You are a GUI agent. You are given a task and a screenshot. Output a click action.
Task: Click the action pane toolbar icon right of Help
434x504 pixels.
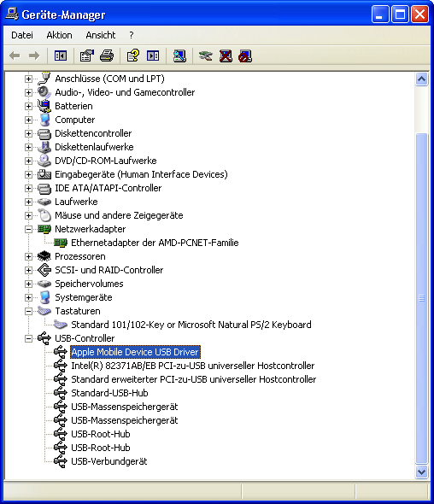153,56
